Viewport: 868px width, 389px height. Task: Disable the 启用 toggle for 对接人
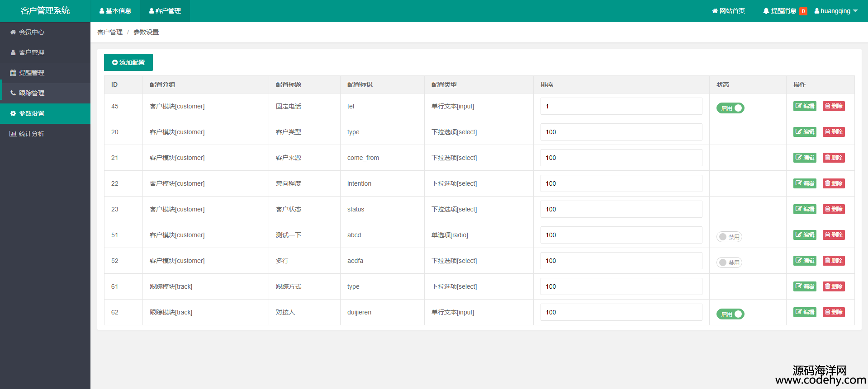[x=730, y=314]
